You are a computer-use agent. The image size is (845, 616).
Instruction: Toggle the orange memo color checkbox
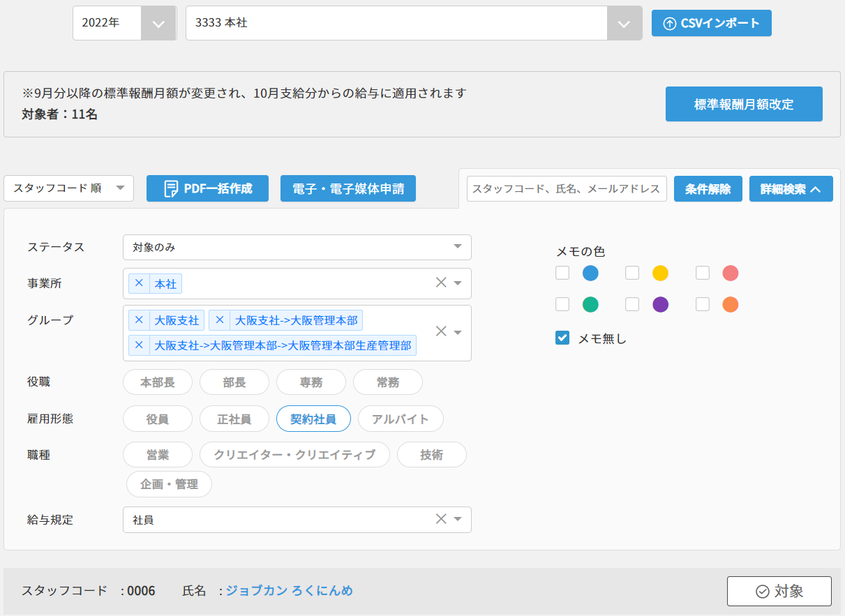(x=703, y=304)
